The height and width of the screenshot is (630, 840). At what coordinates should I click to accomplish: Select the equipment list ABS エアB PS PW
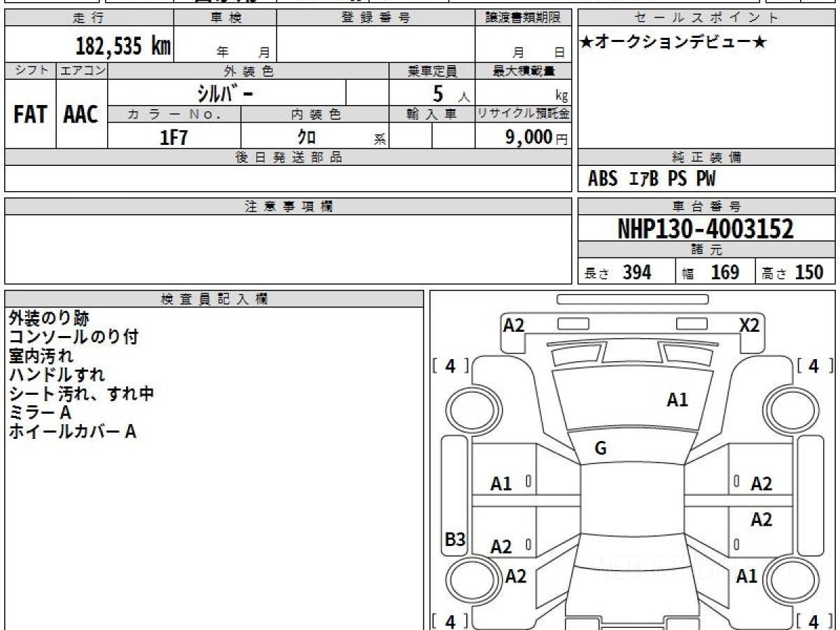[652, 179]
